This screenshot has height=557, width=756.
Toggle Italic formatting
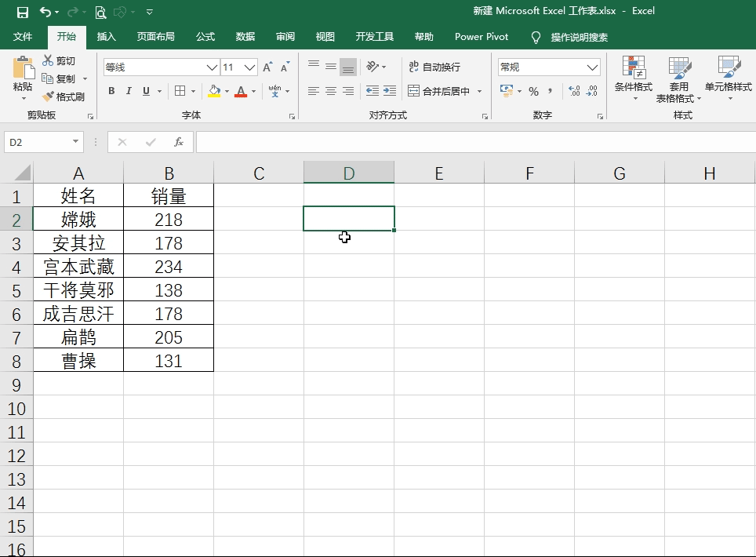pos(129,91)
